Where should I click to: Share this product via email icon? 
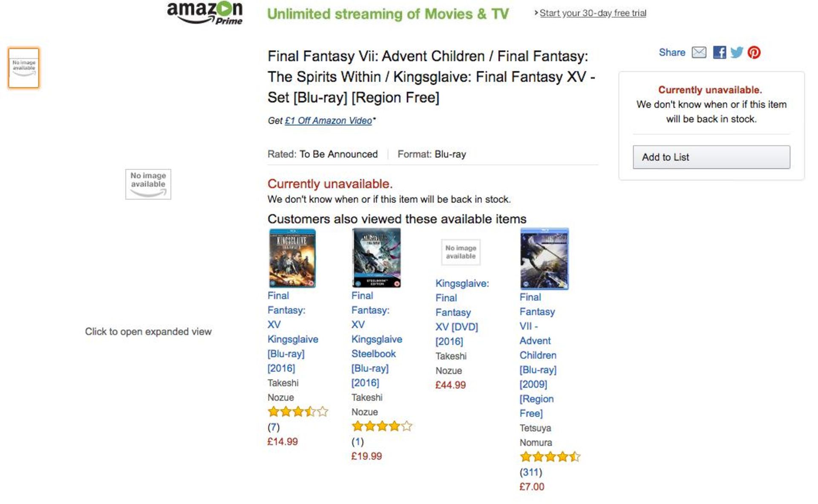[x=699, y=52]
